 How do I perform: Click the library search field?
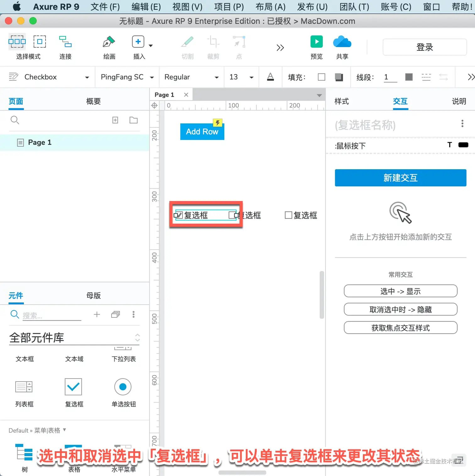click(52, 315)
